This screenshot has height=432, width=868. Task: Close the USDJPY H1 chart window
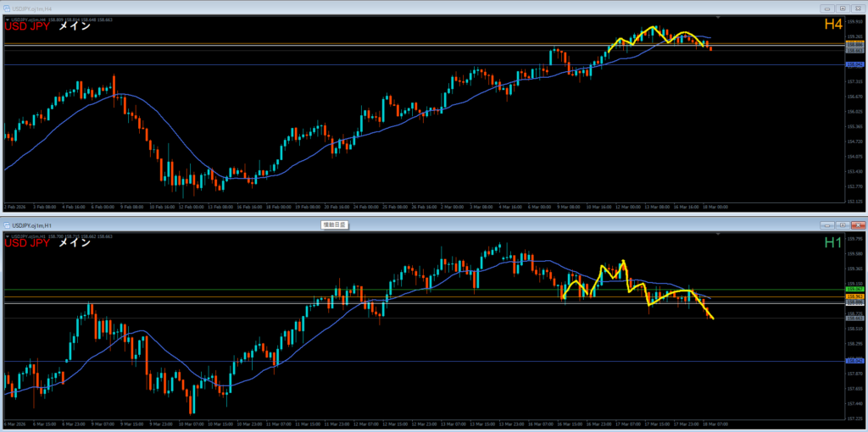point(857,225)
